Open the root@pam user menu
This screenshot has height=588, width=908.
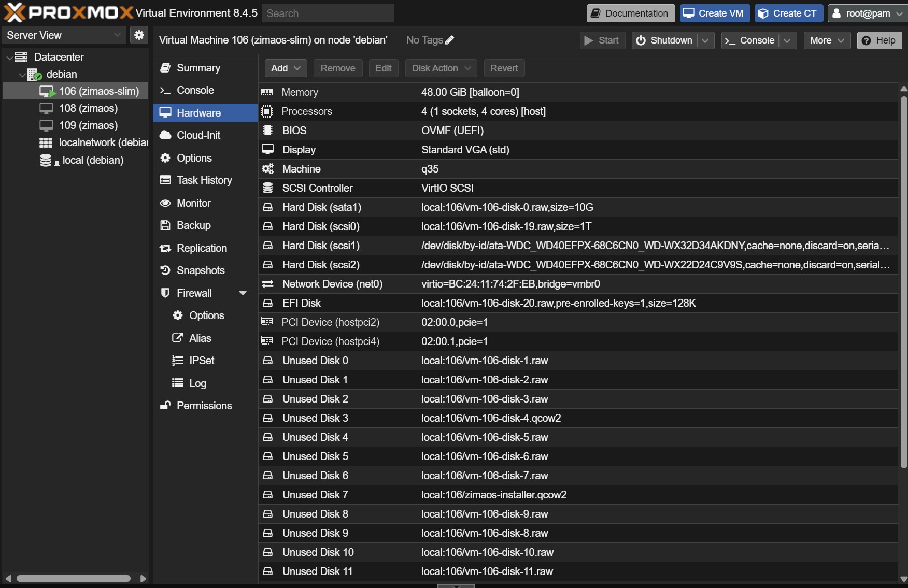click(x=868, y=13)
